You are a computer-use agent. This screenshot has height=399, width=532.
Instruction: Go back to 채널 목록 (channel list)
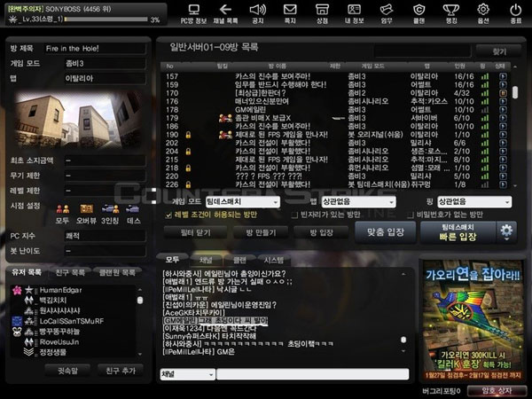[x=225, y=14]
